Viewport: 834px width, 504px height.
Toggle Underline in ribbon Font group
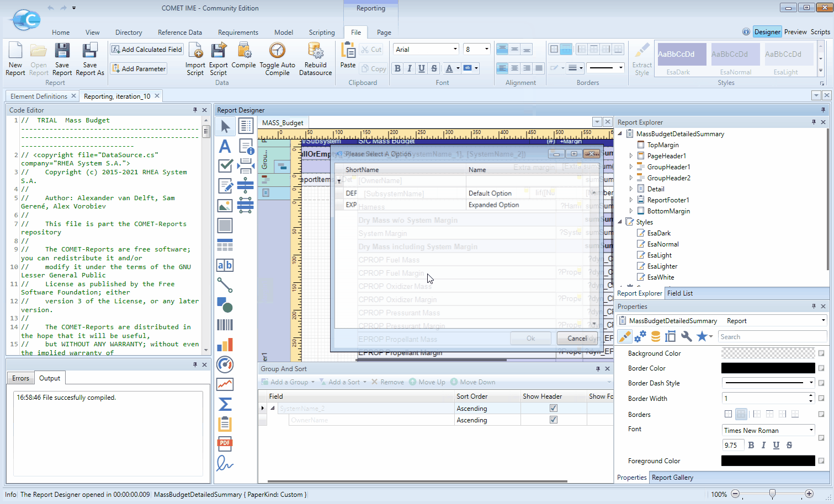tap(422, 68)
